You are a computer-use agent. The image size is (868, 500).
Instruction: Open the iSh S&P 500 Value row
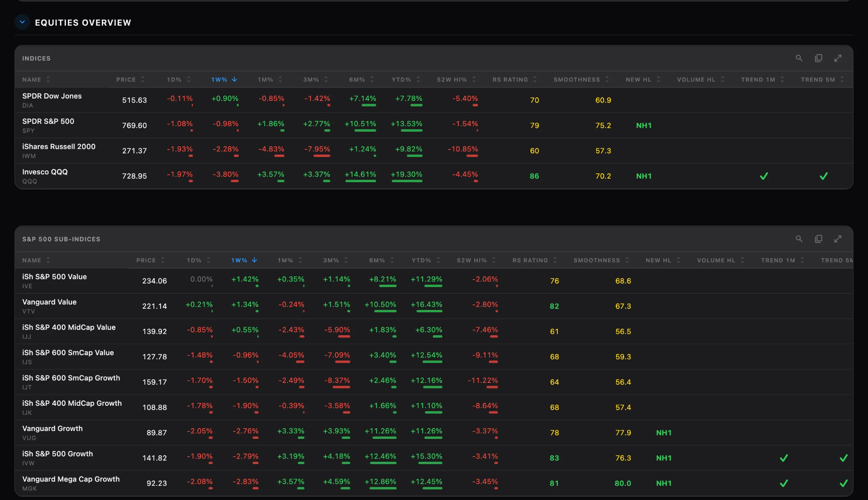pyautogui.click(x=434, y=281)
